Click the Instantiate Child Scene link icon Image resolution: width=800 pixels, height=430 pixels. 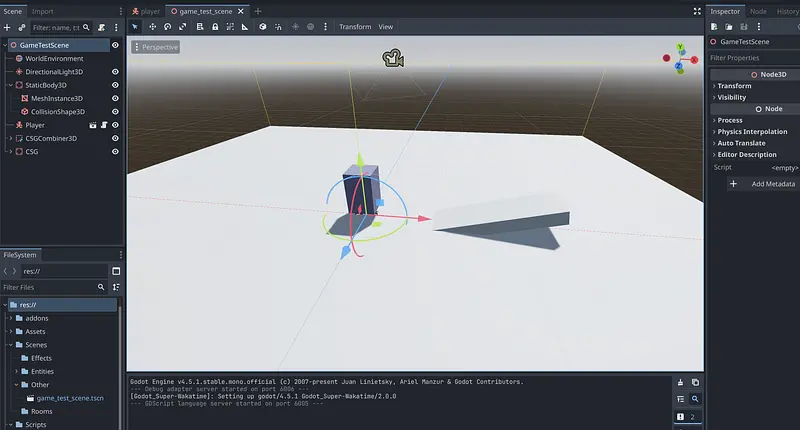click(22, 27)
